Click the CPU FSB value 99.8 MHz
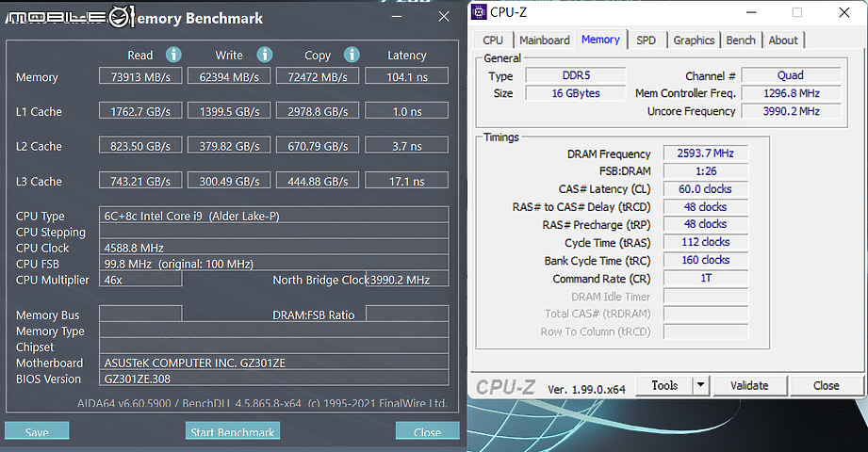The width and height of the screenshot is (868, 452). coord(274,264)
